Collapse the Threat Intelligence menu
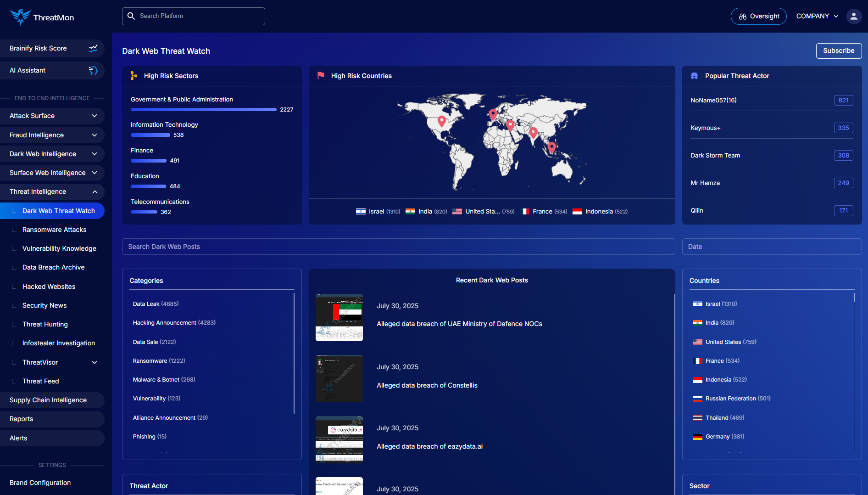Viewport: 868px width, 495px height. [x=52, y=191]
